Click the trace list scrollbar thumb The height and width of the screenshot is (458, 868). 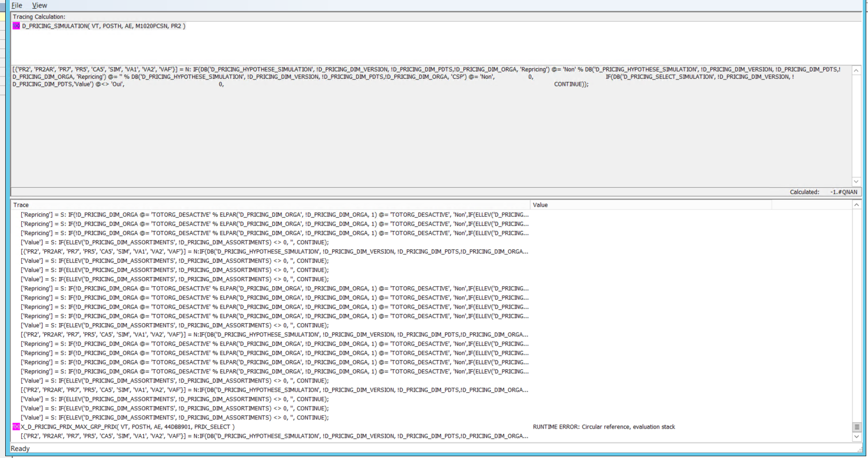(856, 427)
